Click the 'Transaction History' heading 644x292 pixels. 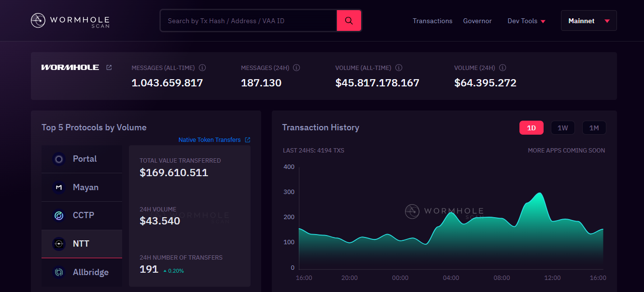pyautogui.click(x=321, y=127)
